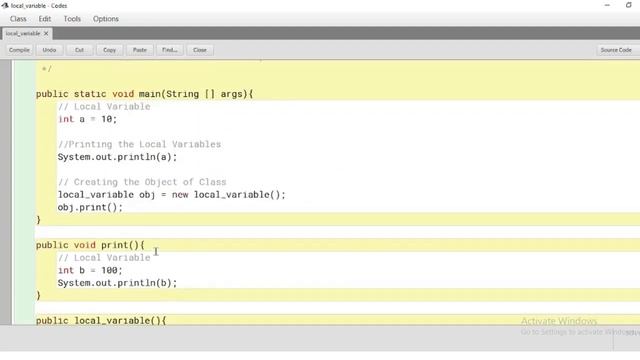Image resolution: width=640 pixels, height=360 pixels.
Task: Click the Cut button
Action: (79, 50)
